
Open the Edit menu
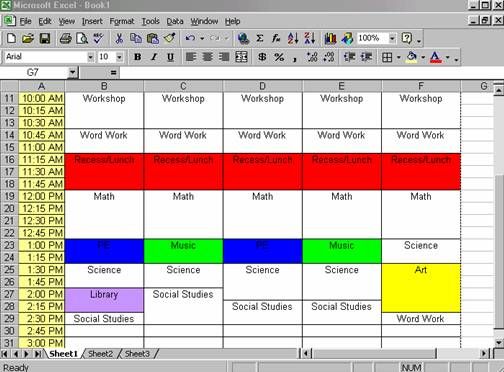pyautogui.click(x=45, y=22)
